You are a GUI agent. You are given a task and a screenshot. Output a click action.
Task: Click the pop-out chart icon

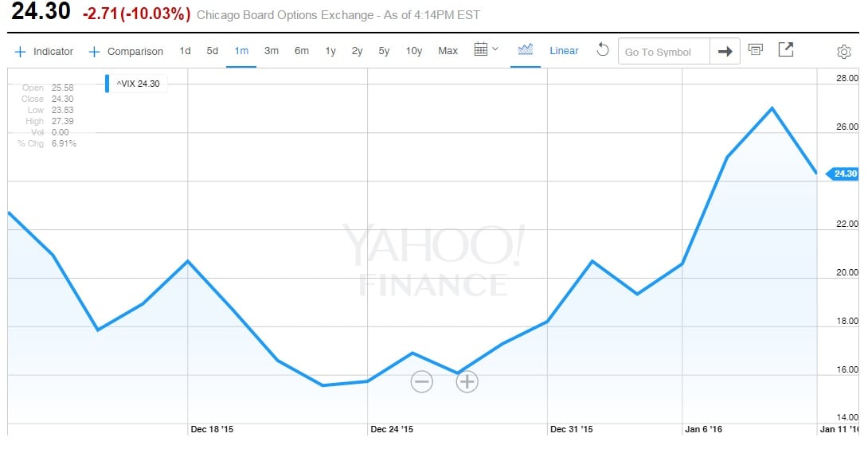click(785, 50)
